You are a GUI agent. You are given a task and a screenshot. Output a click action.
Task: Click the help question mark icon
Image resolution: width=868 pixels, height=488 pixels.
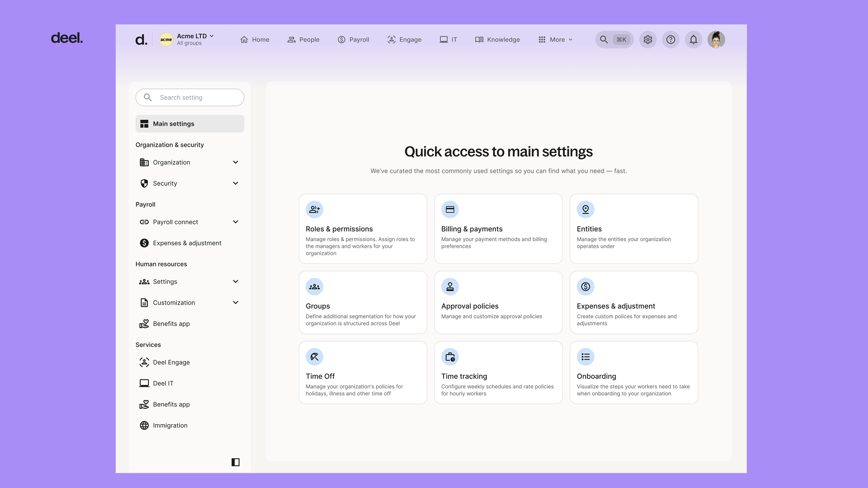point(671,40)
